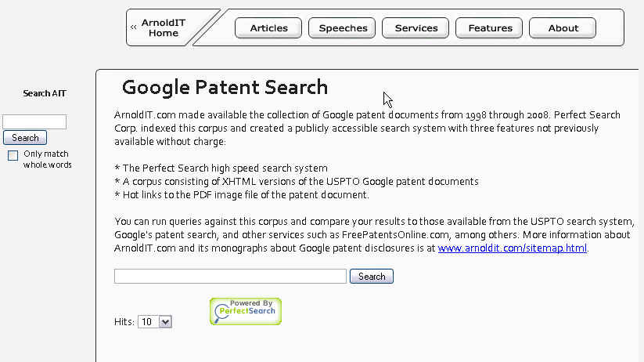Screen dimensions: 644x362
Task: Visit the About page
Action: (x=563, y=28)
